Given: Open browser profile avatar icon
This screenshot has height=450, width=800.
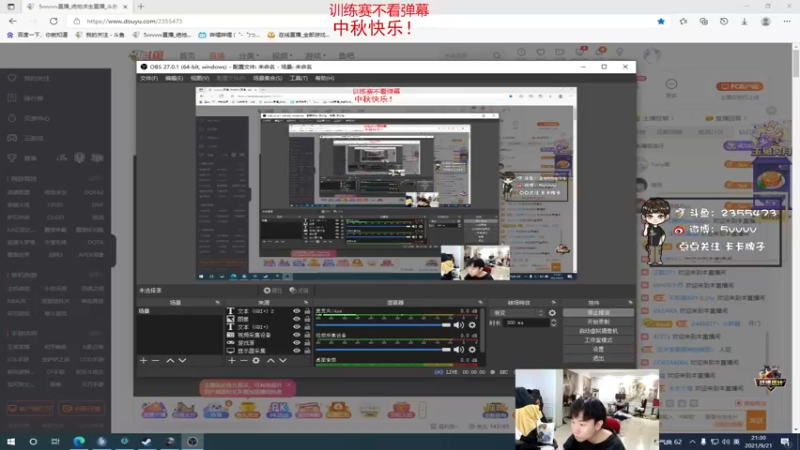Looking at the screenshot, I should (x=765, y=21).
